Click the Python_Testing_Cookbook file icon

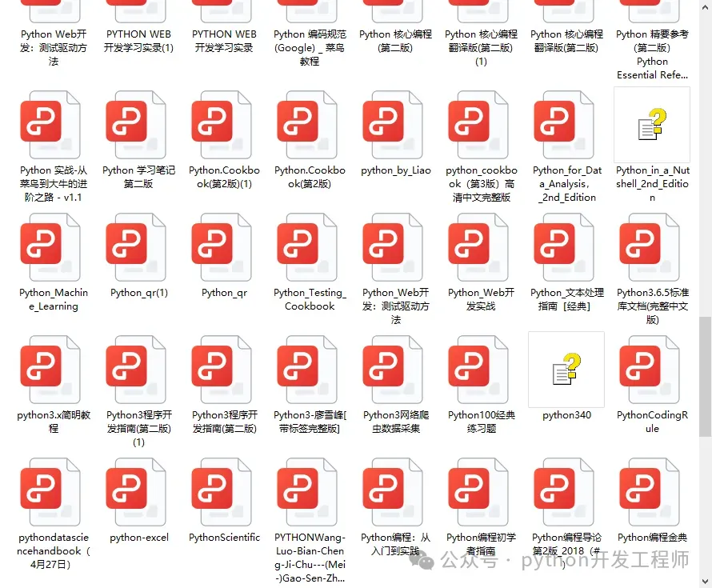[307, 247]
